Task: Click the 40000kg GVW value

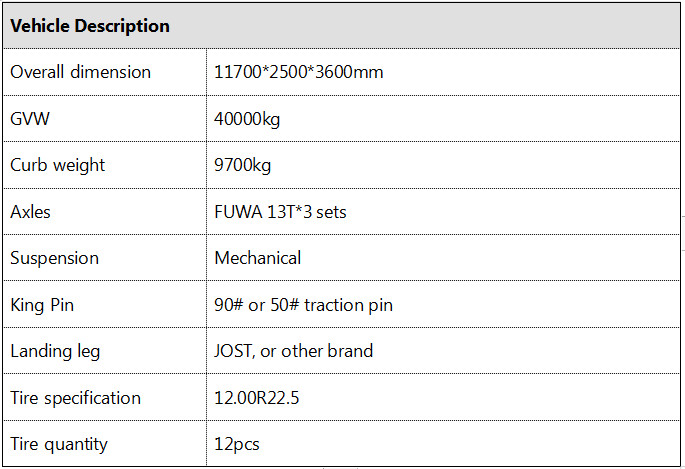Action: 247,118
